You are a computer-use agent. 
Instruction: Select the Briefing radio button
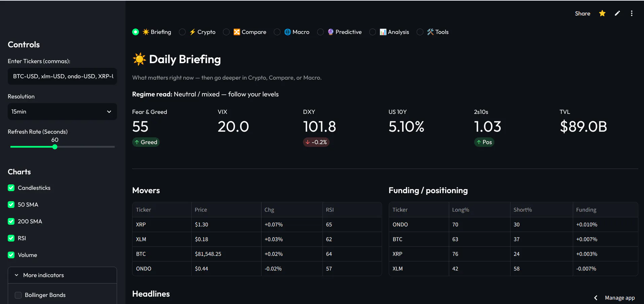point(136,32)
